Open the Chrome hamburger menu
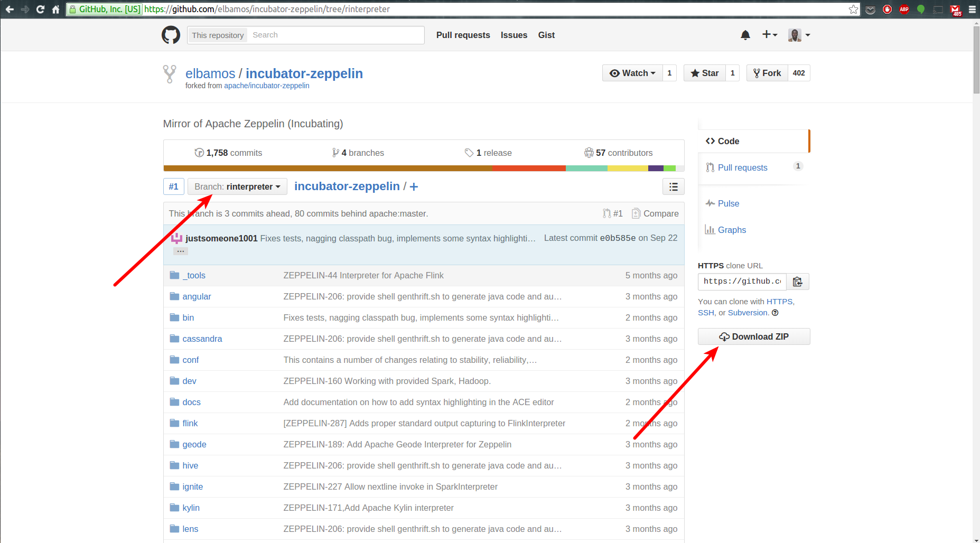The image size is (980, 543). (972, 9)
